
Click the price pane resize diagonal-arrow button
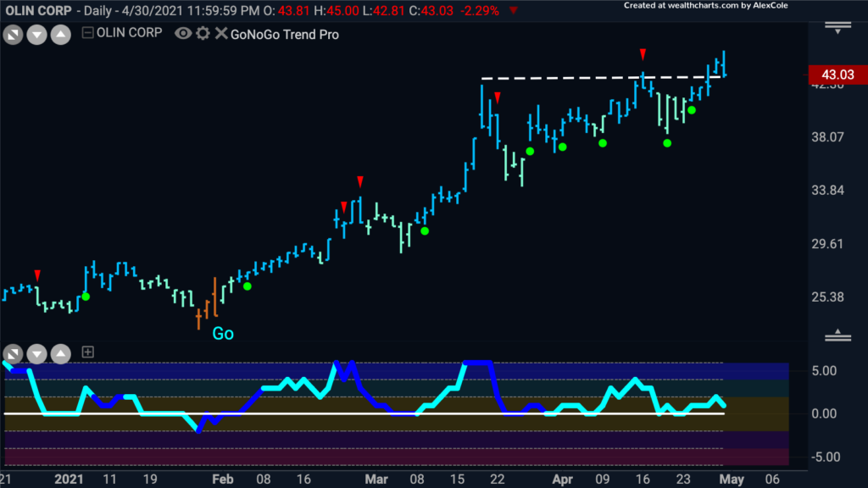(x=13, y=35)
